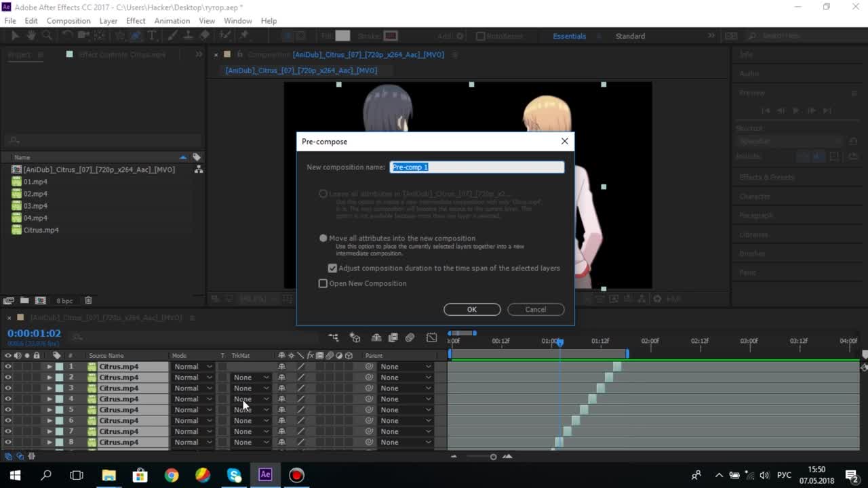This screenshot has width=868, height=488.
Task: Open the composition flowchart icon in Project panel
Action: click(199, 169)
